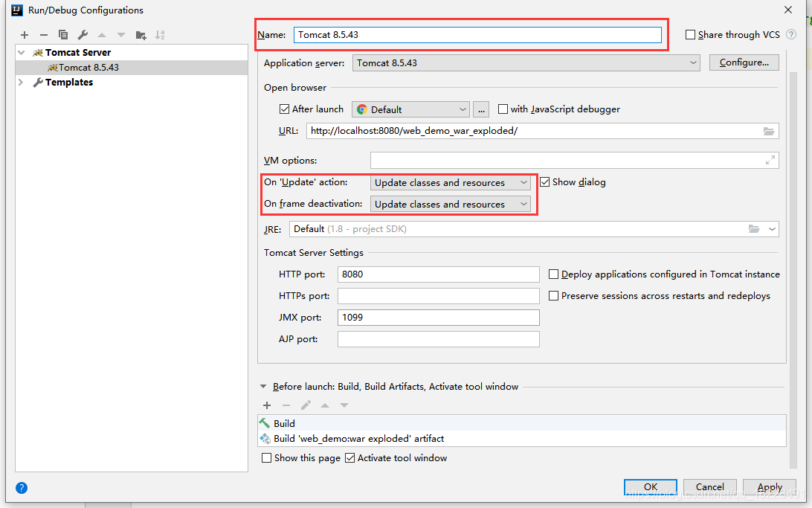The width and height of the screenshot is (812, 508).
Task: Open the On 'Update' action dropdown
Action: 451,182
